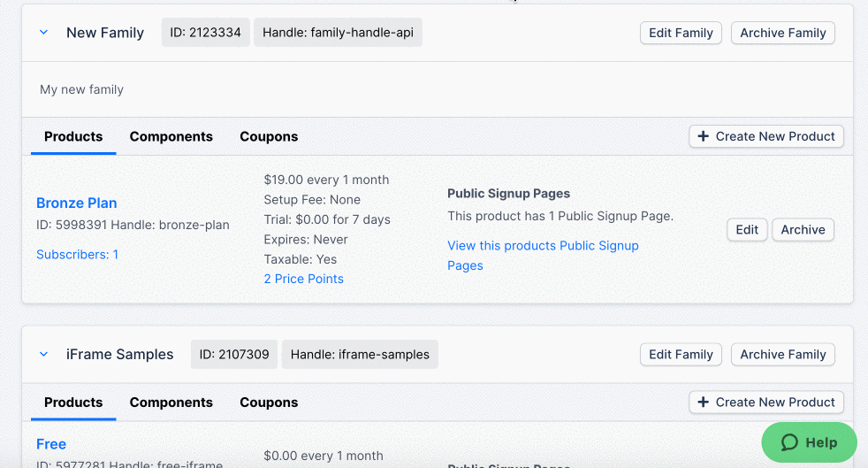Edit the Bronze Plan product
868x468 pixels.
click(x=747, y=230)
